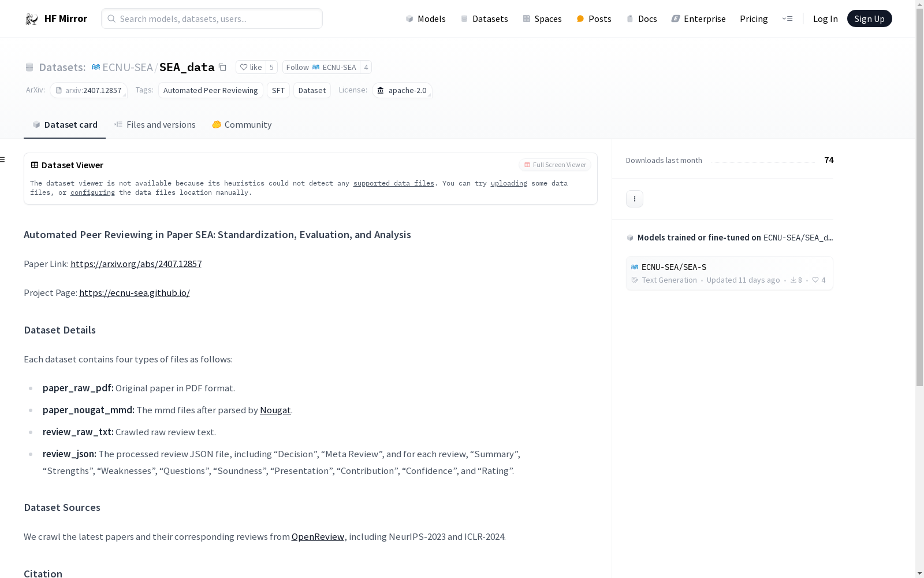
Task: Open the table of contents sidebar toggle
Action: point(3,160)
